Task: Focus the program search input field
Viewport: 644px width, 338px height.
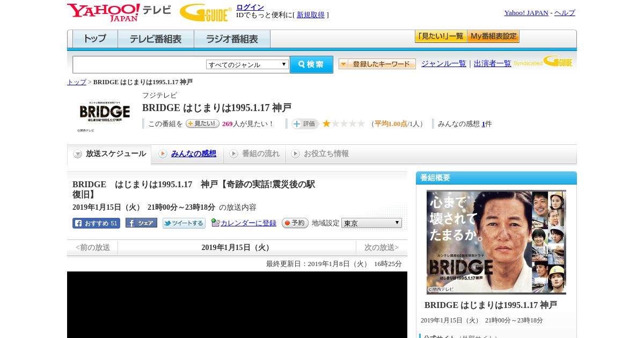Action: 140,64
